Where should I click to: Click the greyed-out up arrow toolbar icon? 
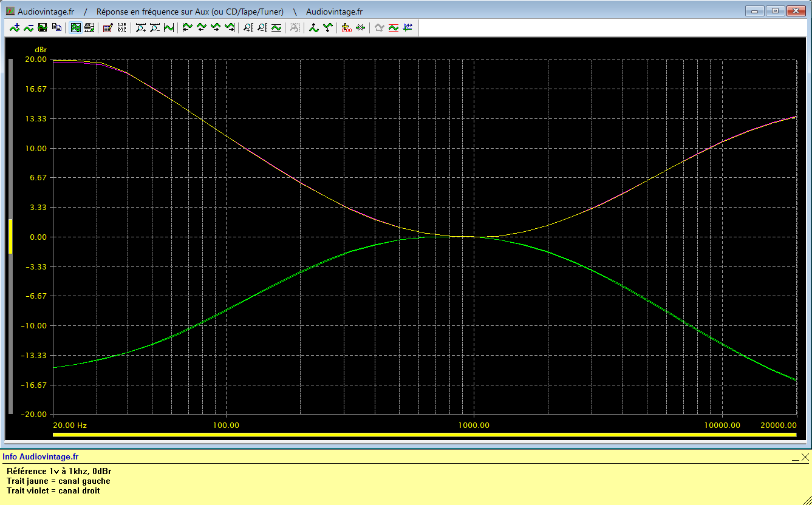pyautogui.click(x=379, y=27)
